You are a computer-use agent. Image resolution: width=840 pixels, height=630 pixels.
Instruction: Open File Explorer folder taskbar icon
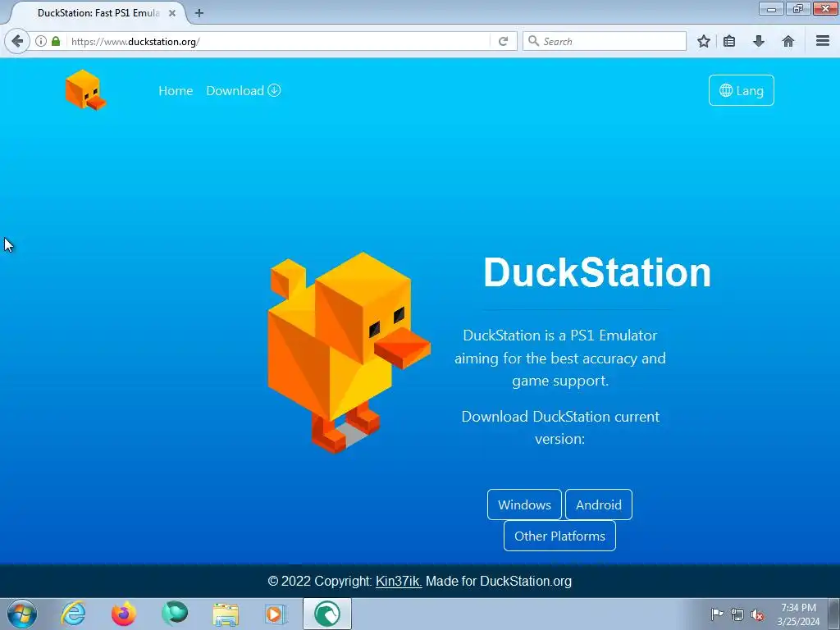click(x=226, y=614)
